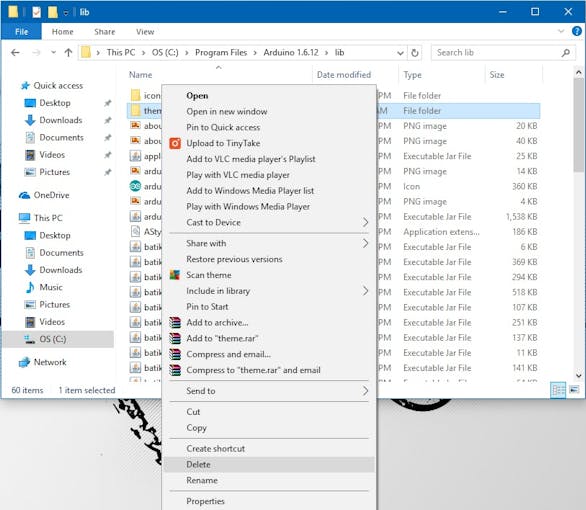Switch to details view layout icon

click(x=558, y=390)
